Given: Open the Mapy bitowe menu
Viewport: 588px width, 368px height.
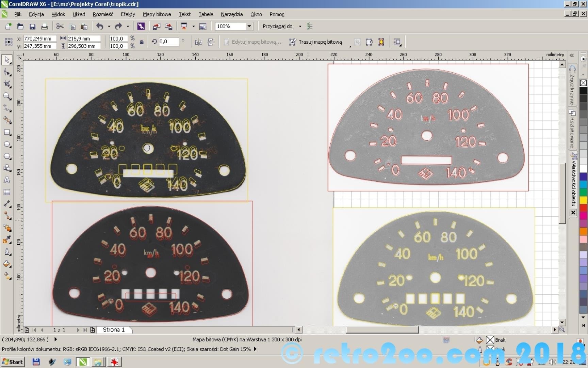Looking at the screenshot, I should tap(157, 14).
